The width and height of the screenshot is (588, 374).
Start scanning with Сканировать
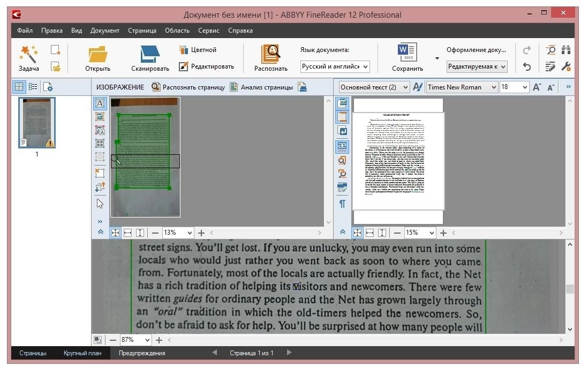coord(150,58)
